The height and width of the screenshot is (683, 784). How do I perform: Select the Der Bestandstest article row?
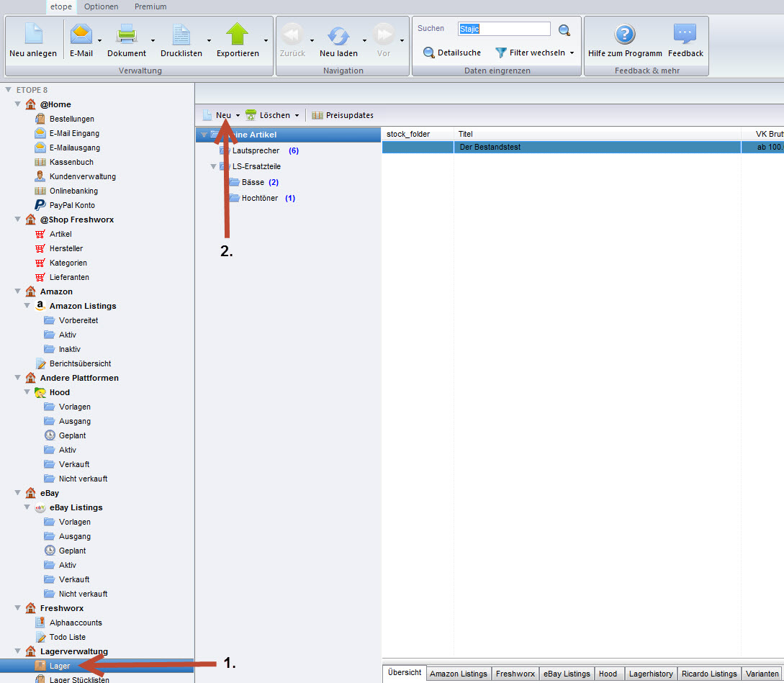582,147
